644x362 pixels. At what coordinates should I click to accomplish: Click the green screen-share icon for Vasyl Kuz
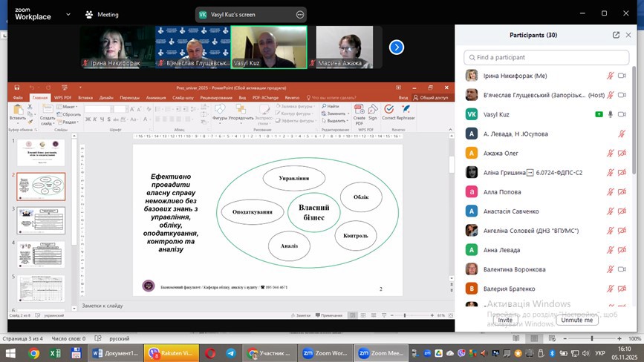pos(599,114)
